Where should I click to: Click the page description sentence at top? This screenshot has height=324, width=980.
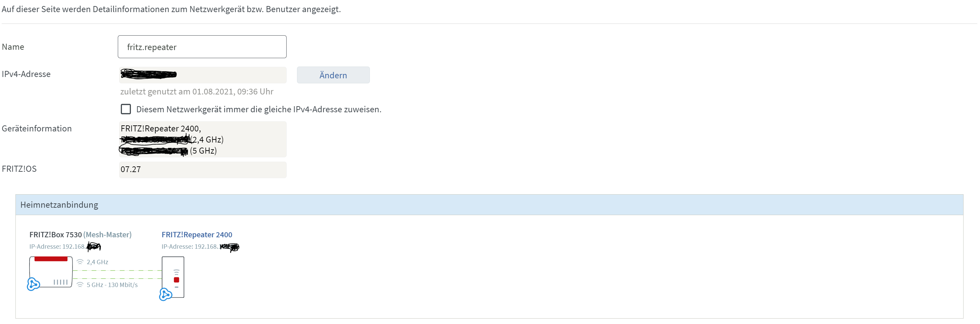(171, 9)
